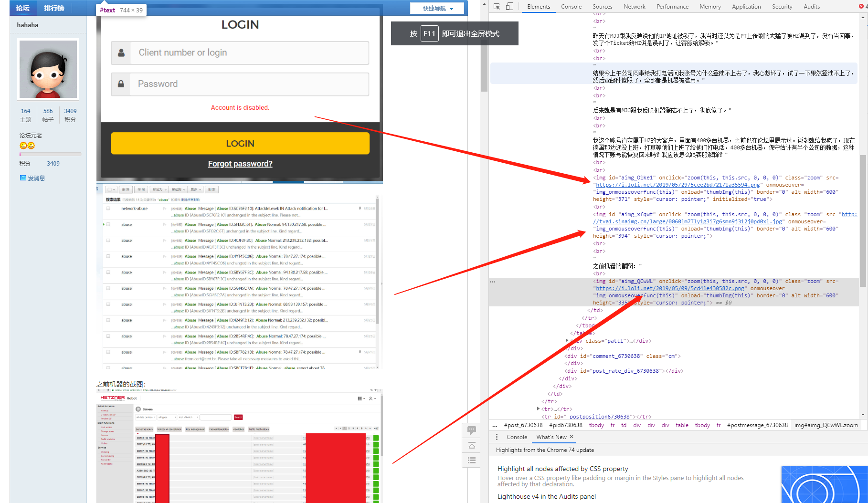Select the #postmessage_6730638 breadcrumb

[x=757, y=425]
